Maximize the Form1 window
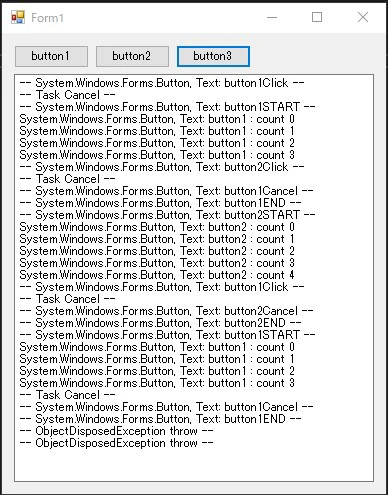Image resolution: width=388 pixels, height=495 pixels. pos(317,17)
